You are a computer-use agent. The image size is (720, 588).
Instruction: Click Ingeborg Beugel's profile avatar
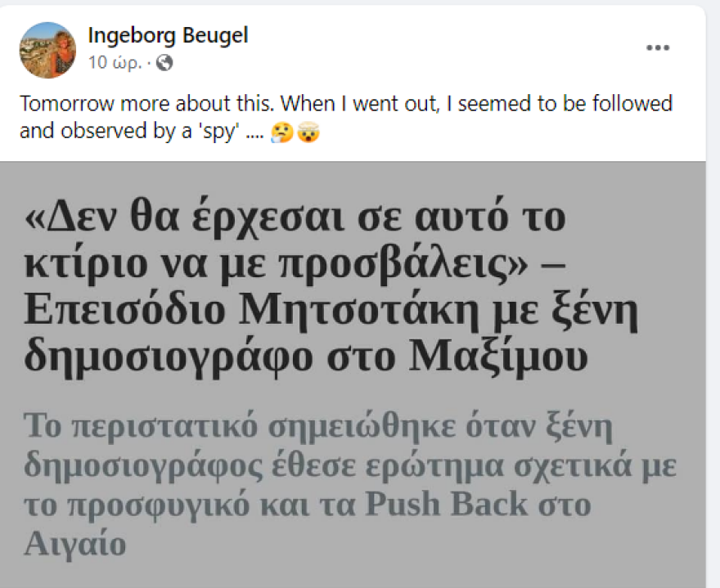pos(47,50)
